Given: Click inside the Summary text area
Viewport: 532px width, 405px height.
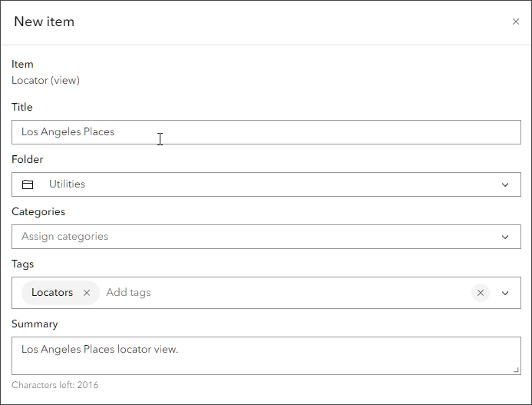Looking at the screenshot, I should tap(266, 357).
